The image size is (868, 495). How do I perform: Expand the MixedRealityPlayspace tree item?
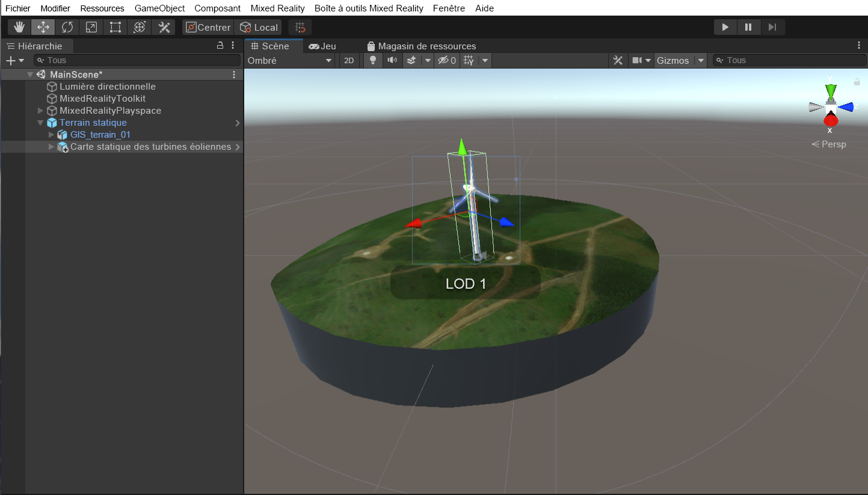(x=40, y=111)
